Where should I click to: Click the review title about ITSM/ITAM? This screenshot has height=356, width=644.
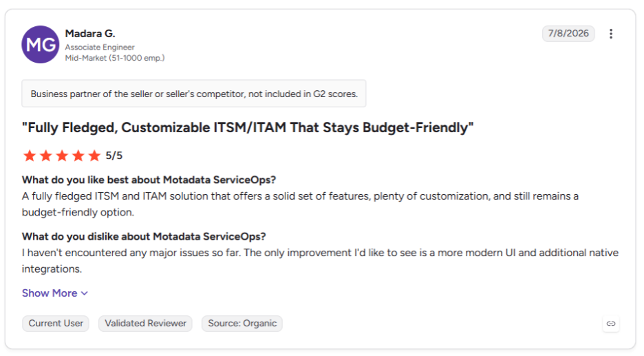click(x=248, y=127)
